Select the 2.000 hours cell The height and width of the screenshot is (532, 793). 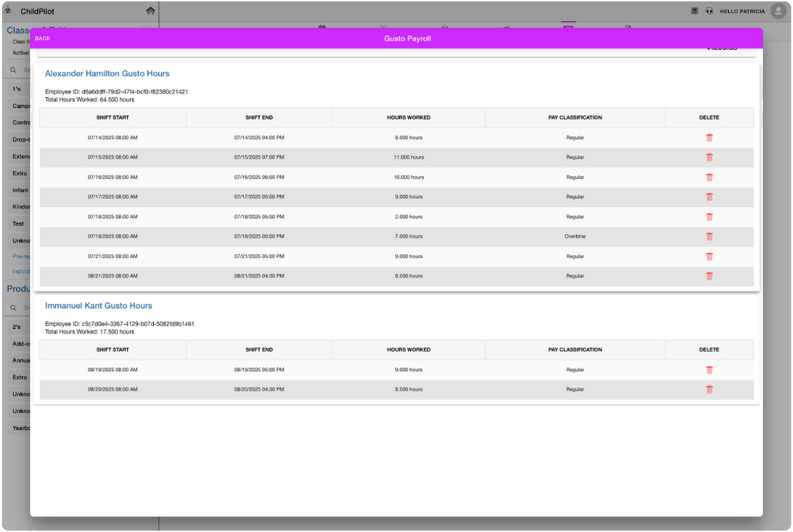[409, 217]
